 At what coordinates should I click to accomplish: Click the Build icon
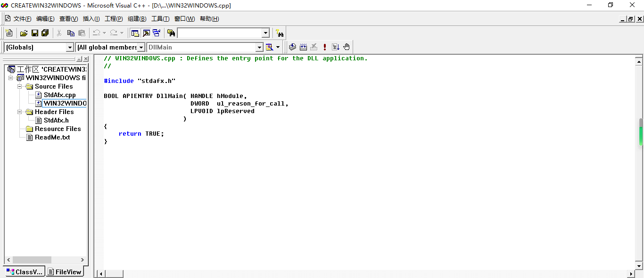click(x=303, y=47)
